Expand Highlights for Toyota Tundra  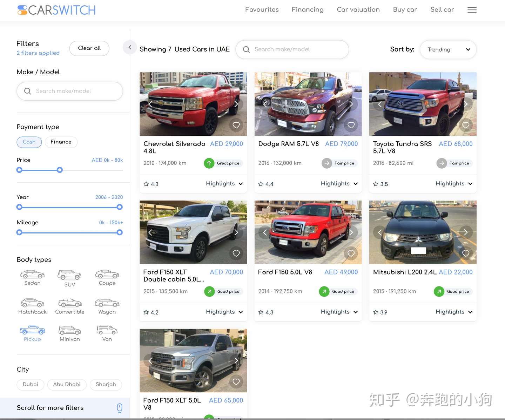click(454, 184)
